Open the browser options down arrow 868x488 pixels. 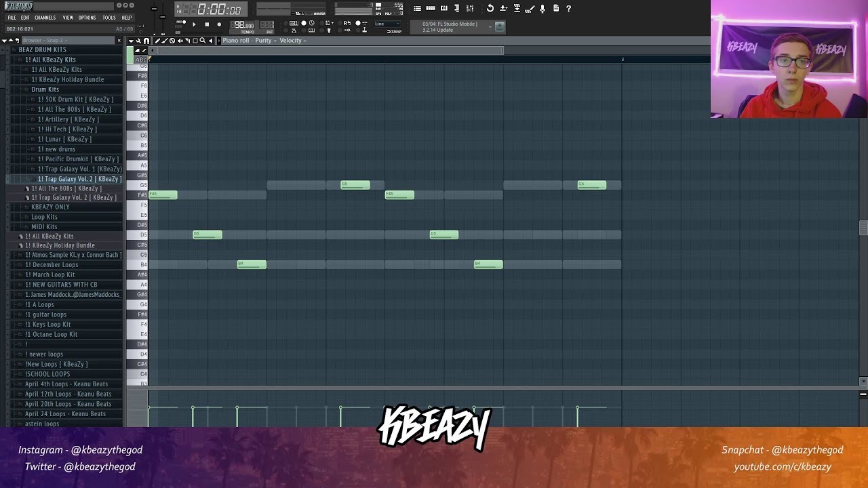click(x=4, y=41)
